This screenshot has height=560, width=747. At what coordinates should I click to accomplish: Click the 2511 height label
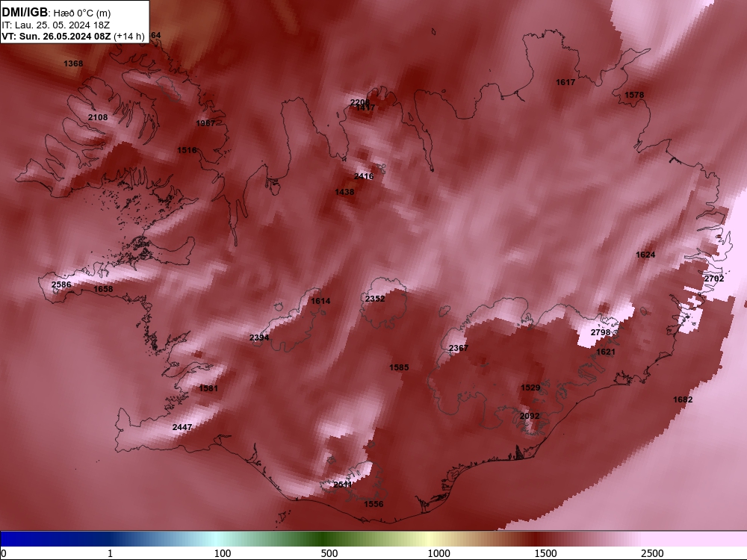343,485
